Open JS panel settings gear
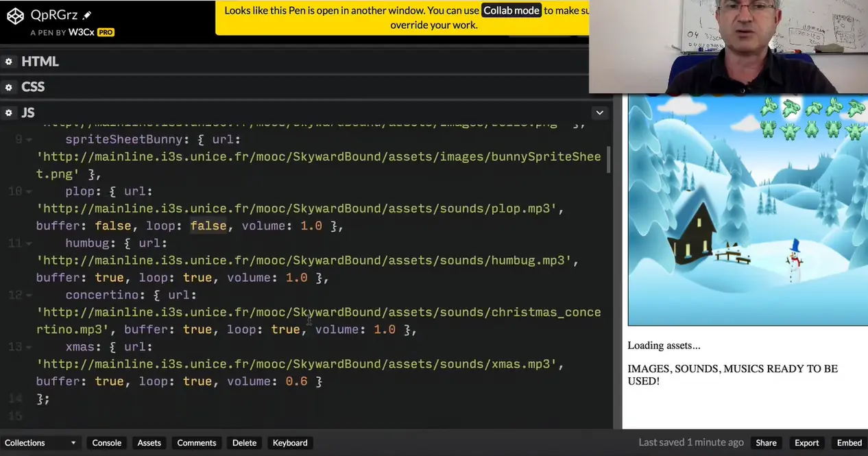 [x=9, y=112]
